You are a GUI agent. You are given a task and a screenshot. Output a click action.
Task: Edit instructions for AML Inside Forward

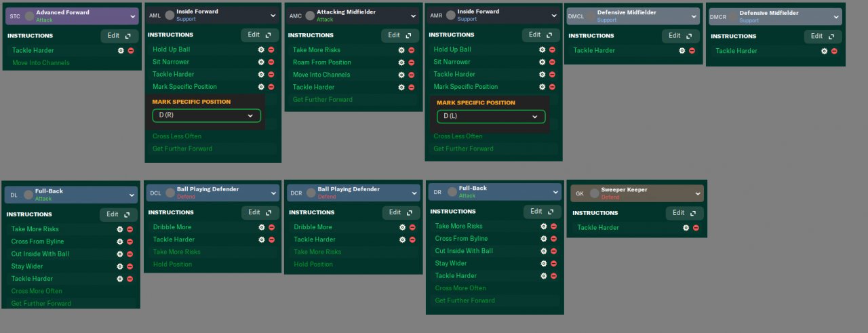(260, 35)
